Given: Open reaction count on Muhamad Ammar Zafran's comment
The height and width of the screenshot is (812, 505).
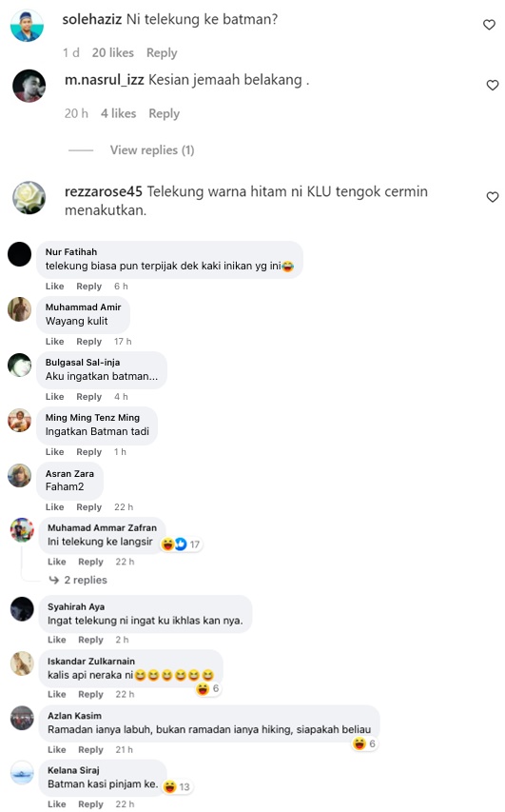Looking at the screenshot, I should 181,545.
